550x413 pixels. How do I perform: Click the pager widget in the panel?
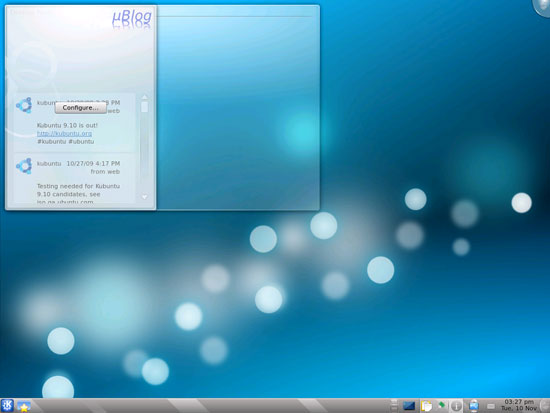pyautogui.click(x=394, y=406)
